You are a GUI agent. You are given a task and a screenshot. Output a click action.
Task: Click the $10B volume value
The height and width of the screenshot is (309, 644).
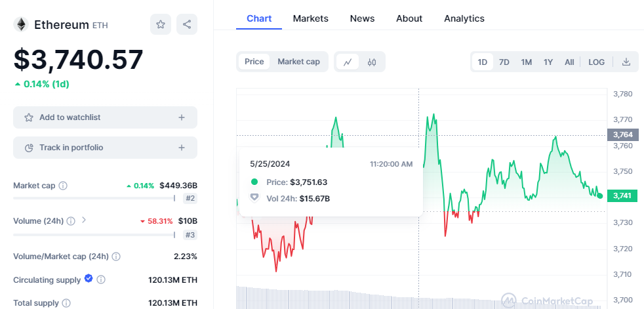click(x=188, y=221)
